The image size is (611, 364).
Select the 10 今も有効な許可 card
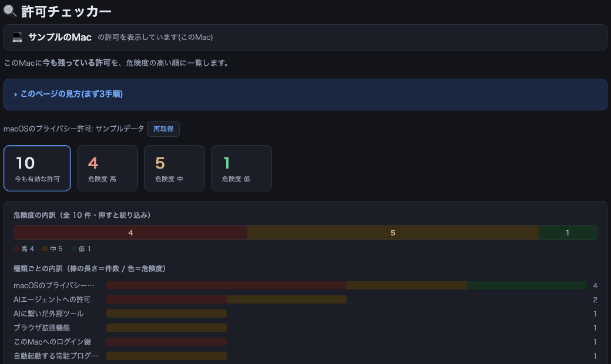click(x=38, y=168)
